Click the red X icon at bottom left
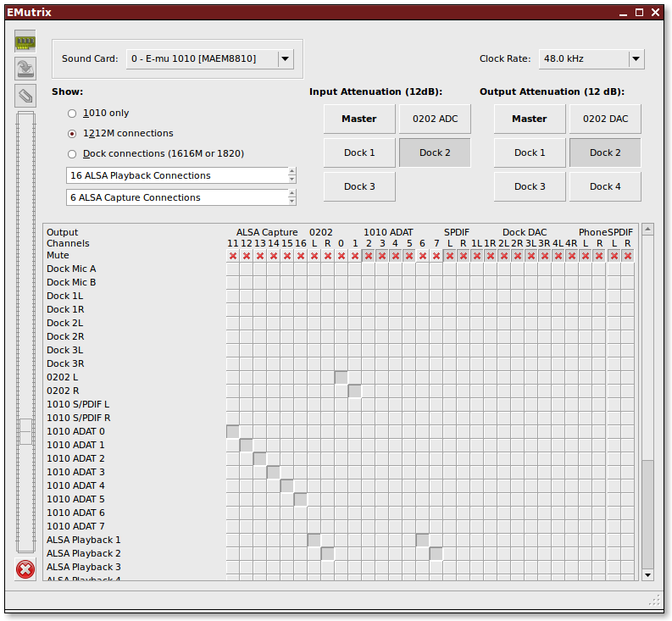672x621 pixels. point(25,569)
